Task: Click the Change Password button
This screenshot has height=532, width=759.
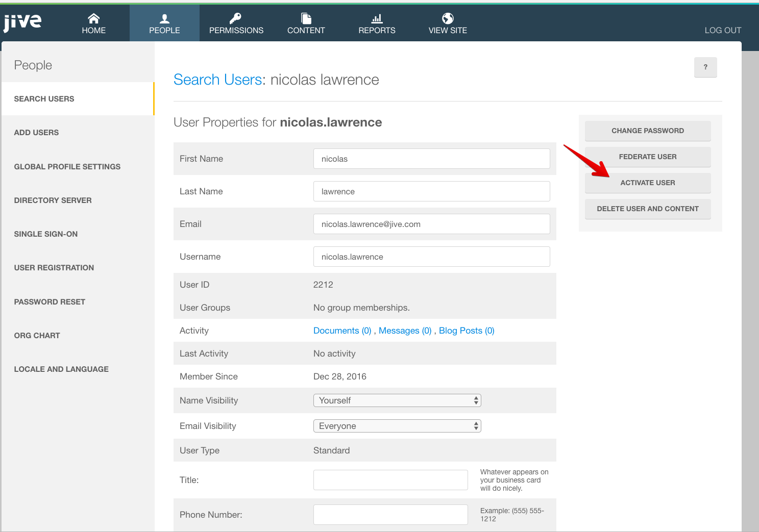Action: point(647,131)
